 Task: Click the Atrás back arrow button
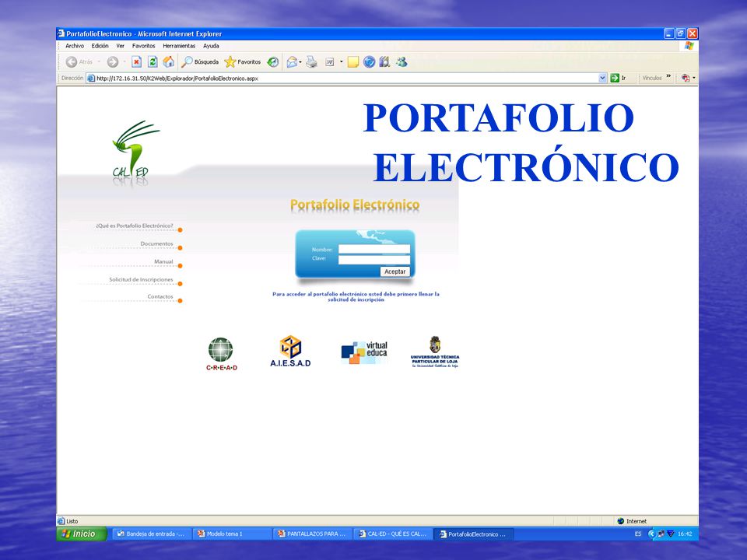79,62
